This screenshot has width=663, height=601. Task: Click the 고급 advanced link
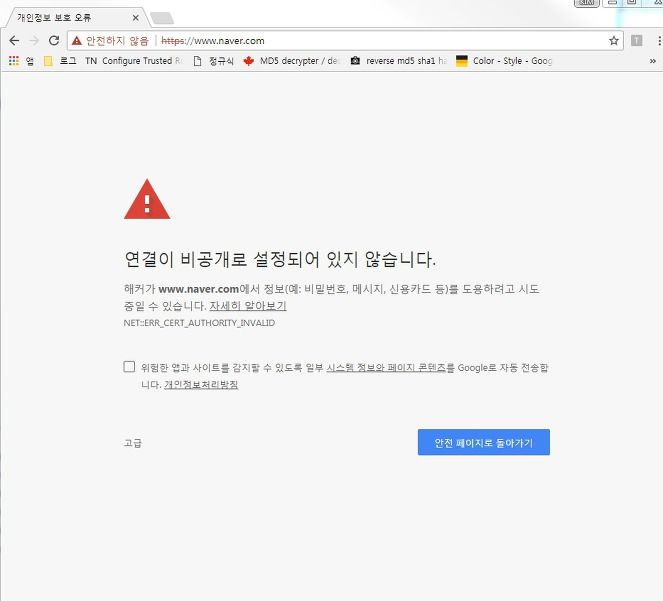pyautogui.click(x=133, y=443)
